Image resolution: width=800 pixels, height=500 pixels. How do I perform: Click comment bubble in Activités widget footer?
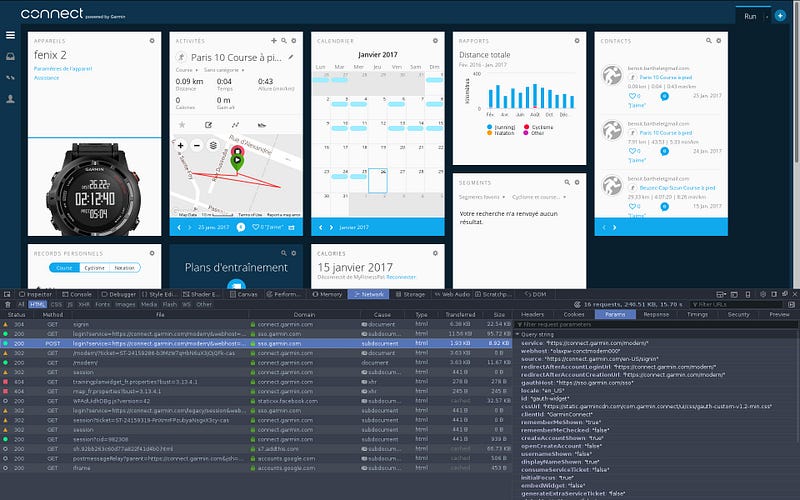tap(241, 227)
